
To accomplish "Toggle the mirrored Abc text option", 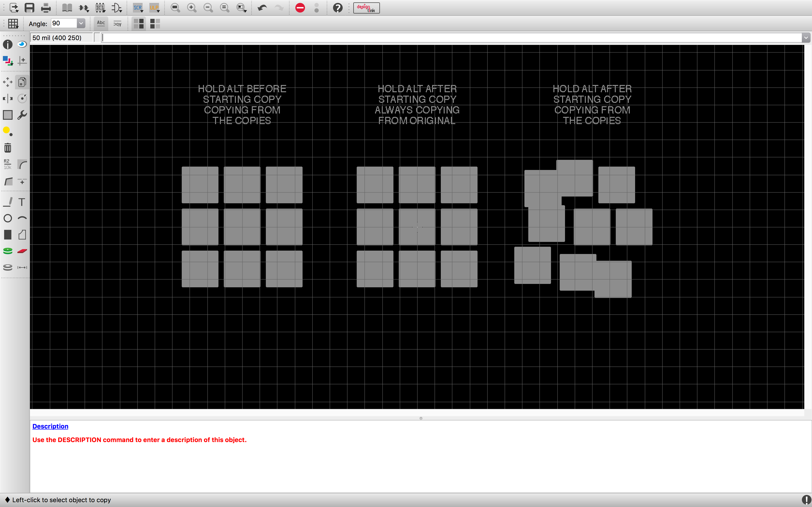I will [117, 23].
